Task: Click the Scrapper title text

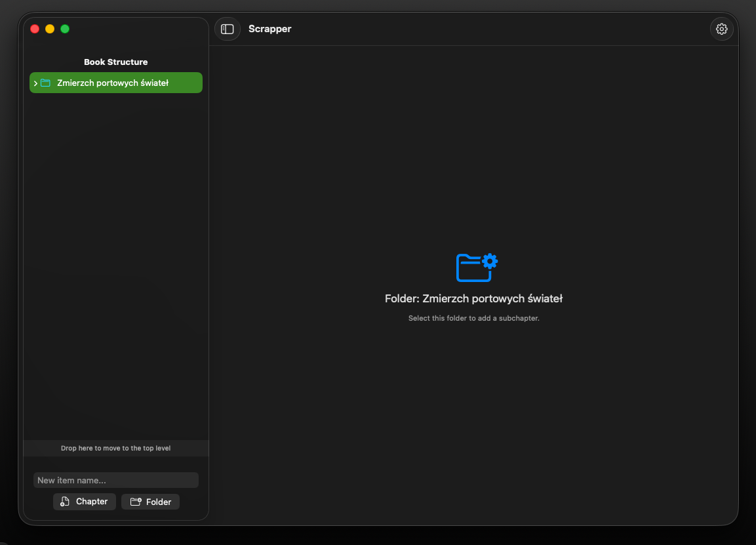Action: (x=269, y=29)
